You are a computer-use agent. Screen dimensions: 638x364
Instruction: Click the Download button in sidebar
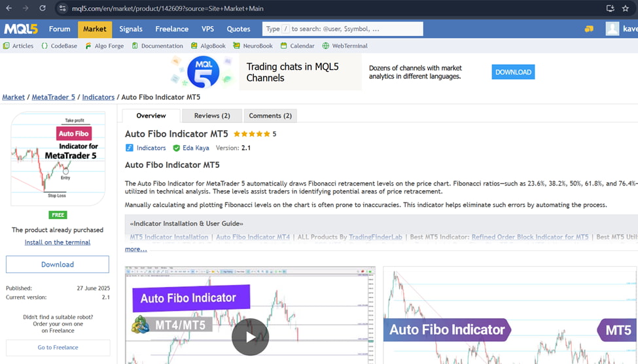58,265
